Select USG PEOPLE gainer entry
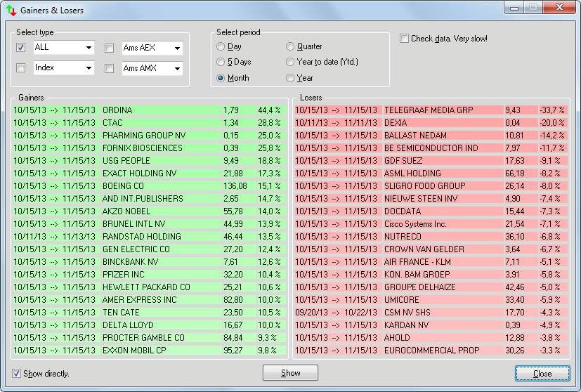This screenshot has height=392, width=581. (x=150, y=160)
